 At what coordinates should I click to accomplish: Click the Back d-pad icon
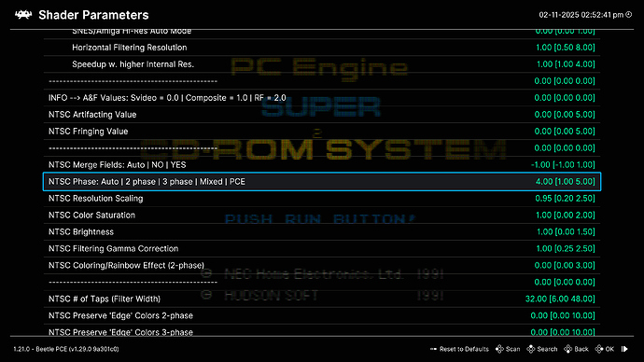(x=568, y=349)
